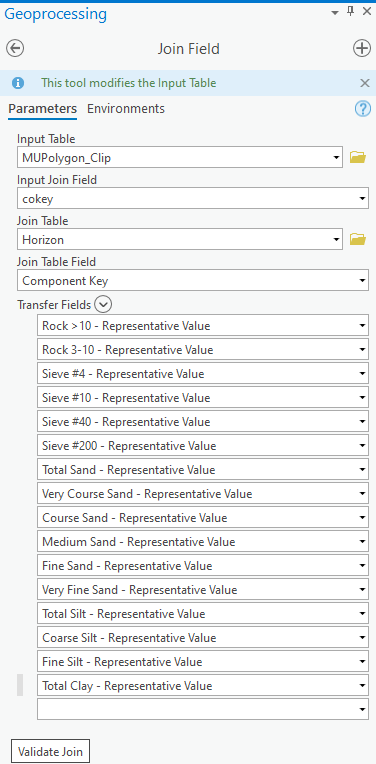This screenshot has height=764, width=376.
Task: Open dropdown for Total Sand transfer field
Action: 362,470
